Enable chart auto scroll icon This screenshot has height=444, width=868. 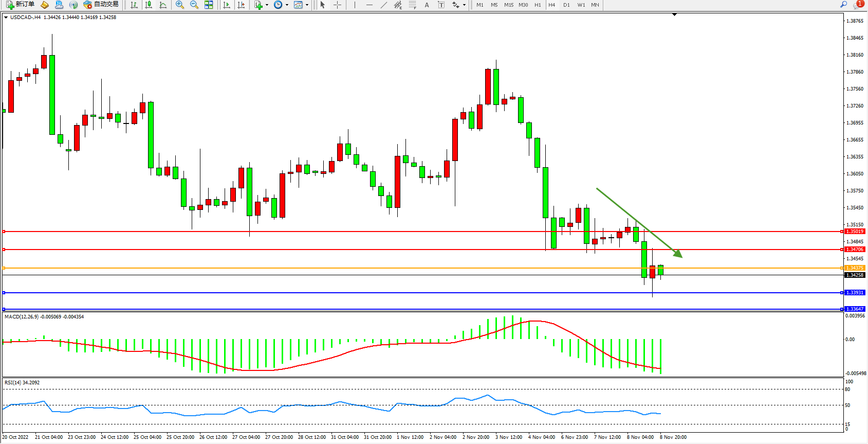(x=227, y=5)
